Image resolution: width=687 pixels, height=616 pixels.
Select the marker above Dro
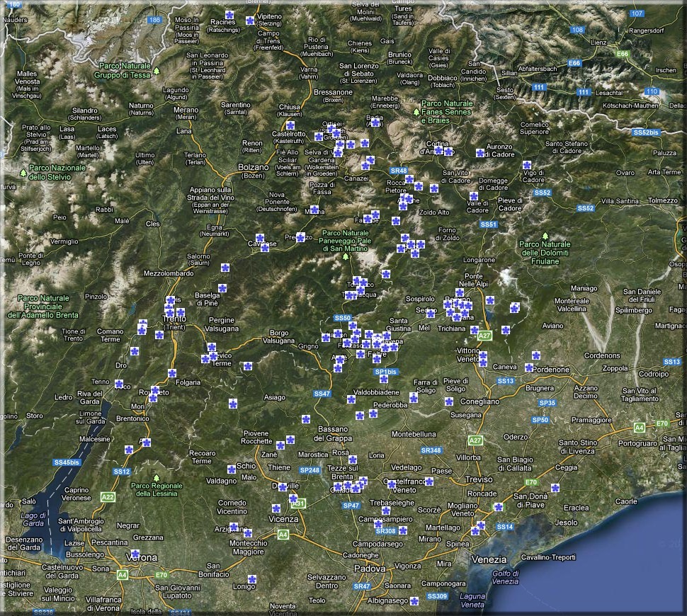tap(135, 351)
